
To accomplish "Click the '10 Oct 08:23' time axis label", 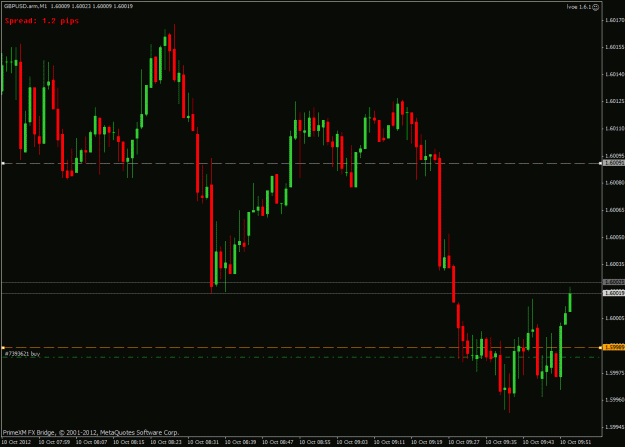I will click(x=166, y=442).
